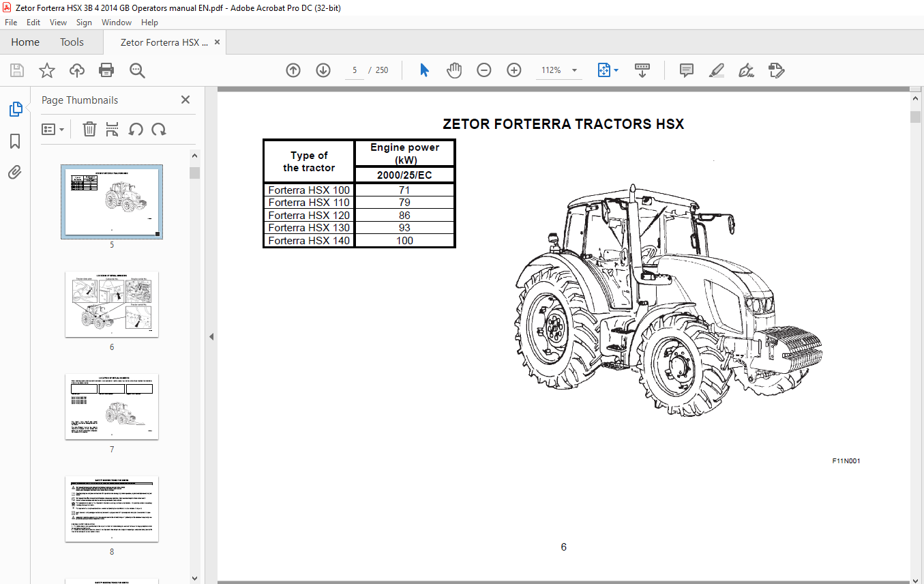This screenshot has height=584, width=924.
Task: Select page 7 thumbnail
Action: pyautogui.click(x=112, y=407)
